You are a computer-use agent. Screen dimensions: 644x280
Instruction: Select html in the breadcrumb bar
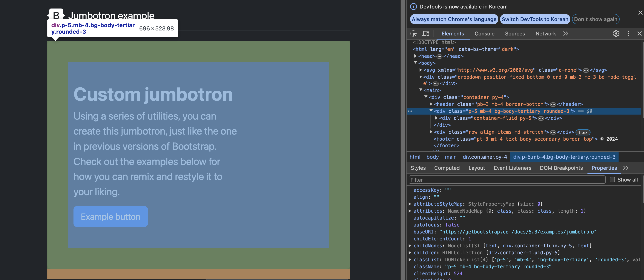(x=415, y=157)
